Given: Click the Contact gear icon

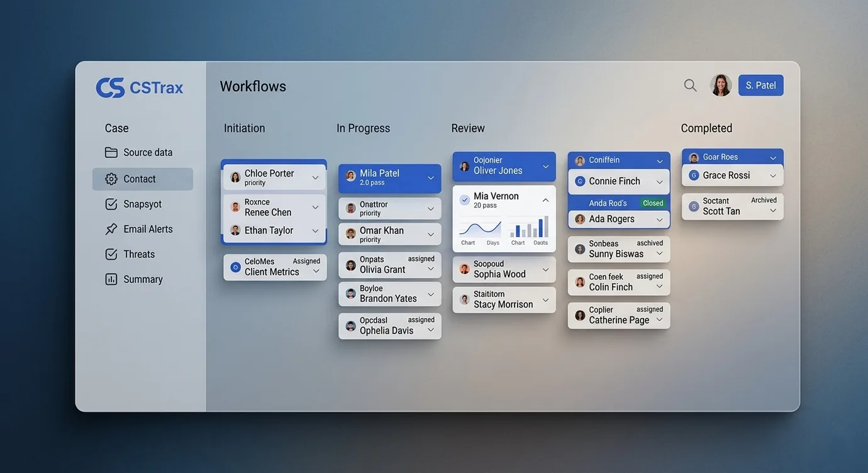Looking at the screenshot, I should (x=111, y=179).
